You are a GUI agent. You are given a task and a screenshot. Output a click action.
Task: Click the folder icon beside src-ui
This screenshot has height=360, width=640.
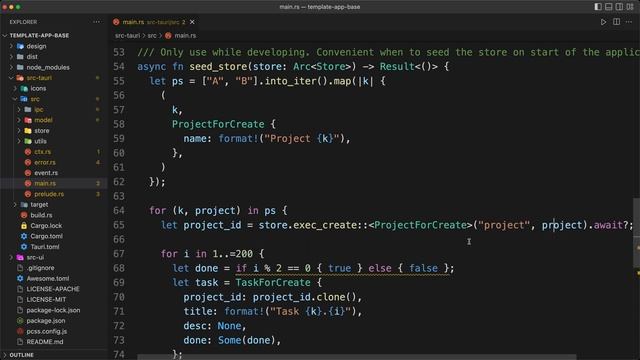point(20,258)
